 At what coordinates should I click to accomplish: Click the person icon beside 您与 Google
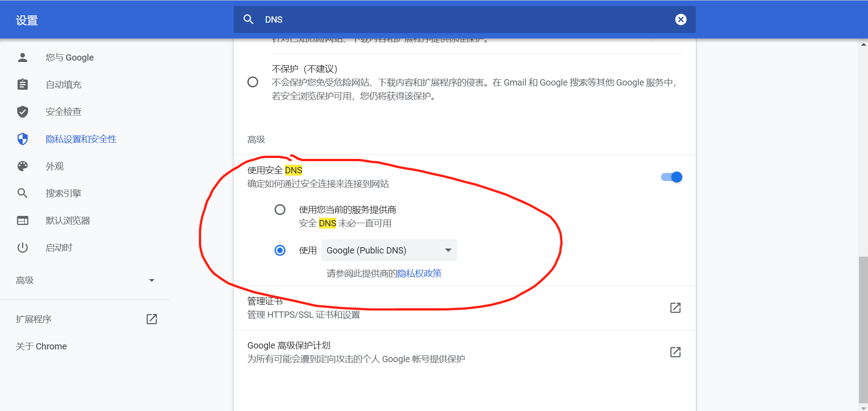(23, 57)
